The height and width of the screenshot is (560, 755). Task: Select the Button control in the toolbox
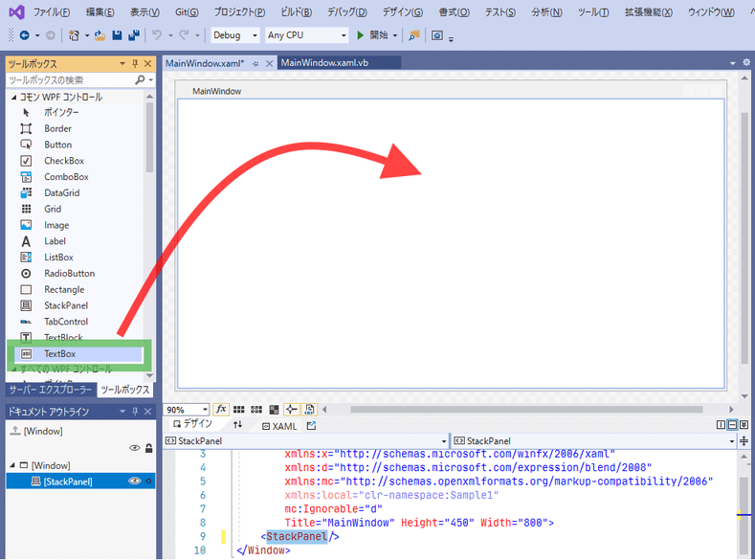(x=57, y=145)
